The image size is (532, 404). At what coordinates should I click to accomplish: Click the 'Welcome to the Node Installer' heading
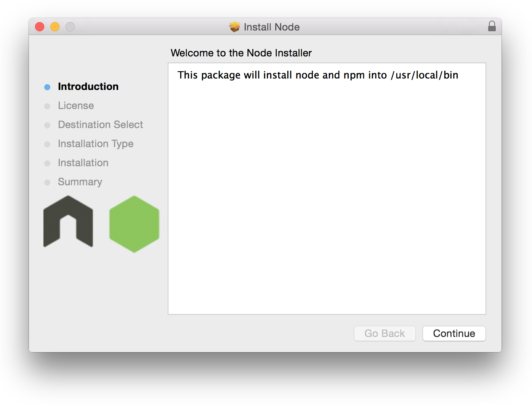[x=241, y=53]
